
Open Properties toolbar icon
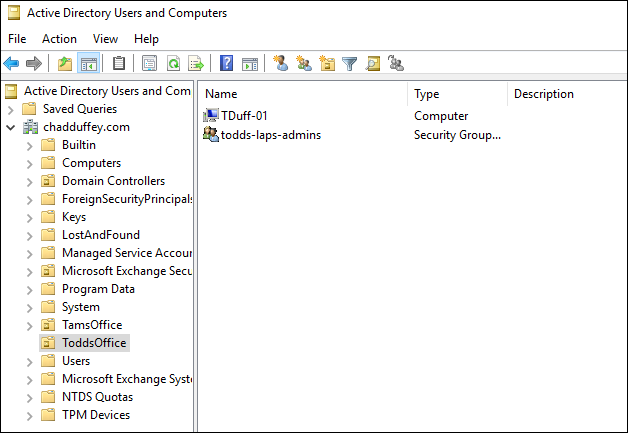coord(149,63)
